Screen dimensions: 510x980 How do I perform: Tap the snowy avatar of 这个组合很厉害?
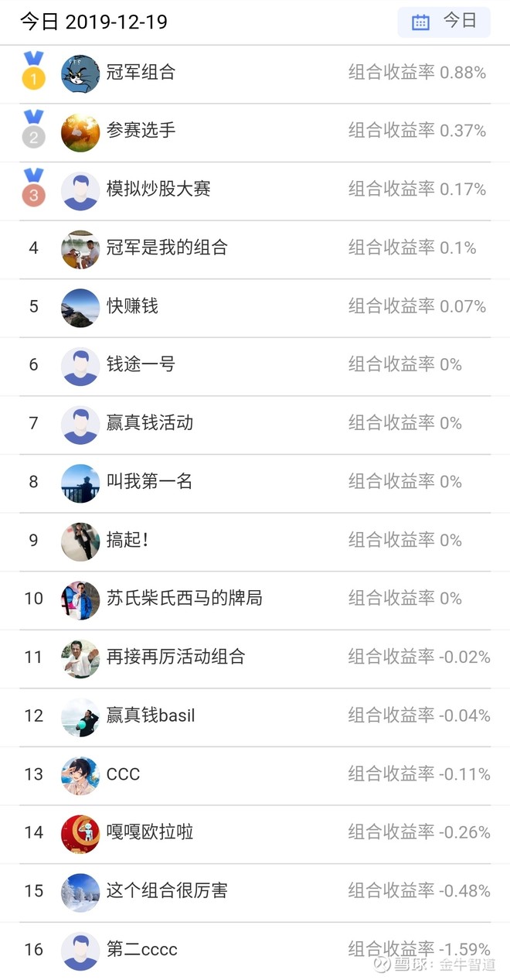coord(80,893)
